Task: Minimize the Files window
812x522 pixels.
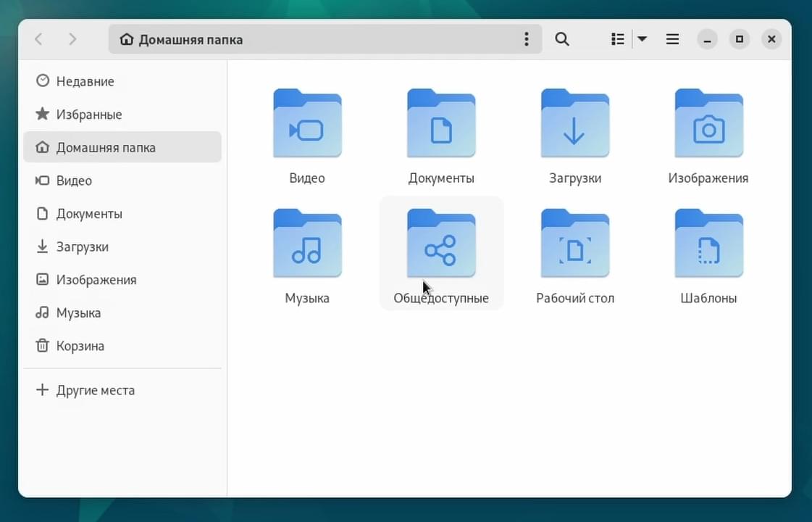Action: tap(707, 39)
